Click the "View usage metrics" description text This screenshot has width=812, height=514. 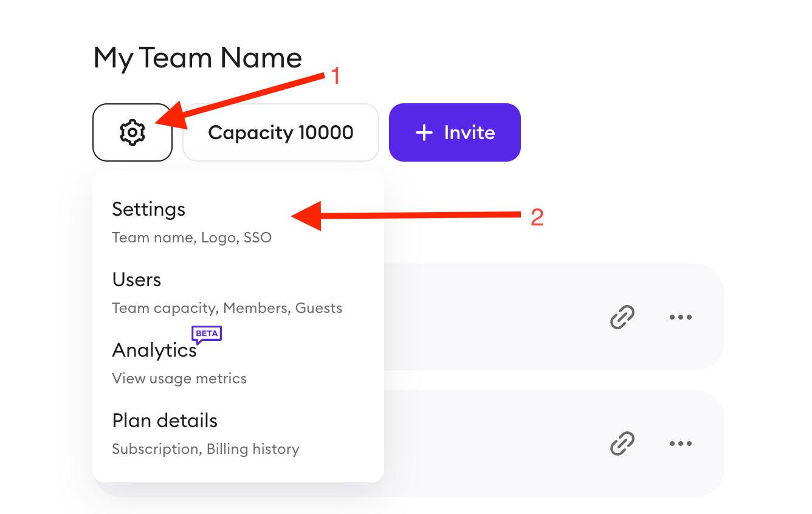[179, 379]
